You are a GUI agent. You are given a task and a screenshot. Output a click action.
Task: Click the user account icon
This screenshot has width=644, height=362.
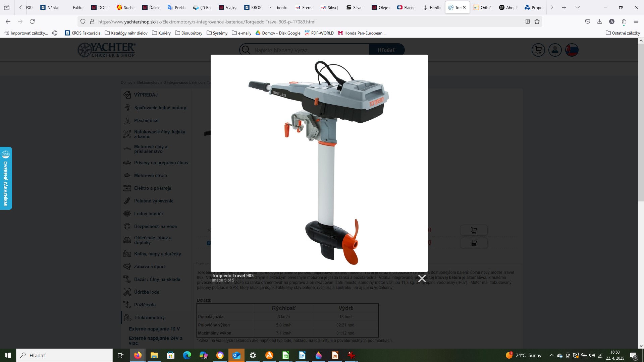click(555, 50)
